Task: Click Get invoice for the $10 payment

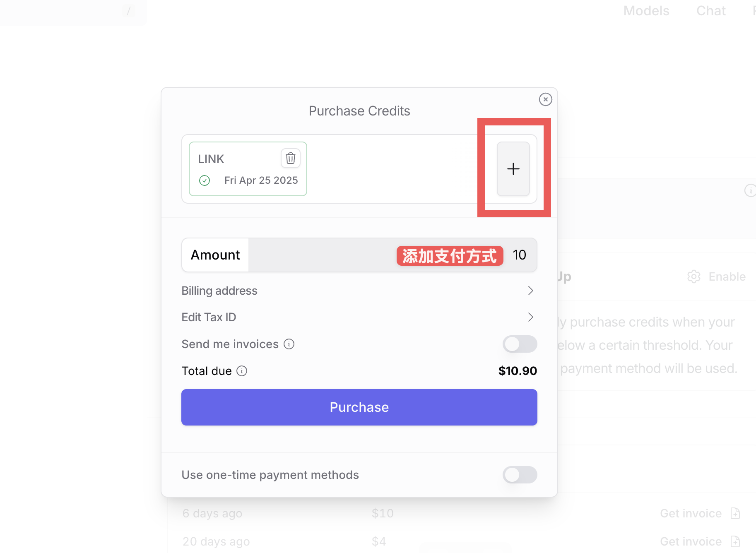Action: (x=691, y=513)
